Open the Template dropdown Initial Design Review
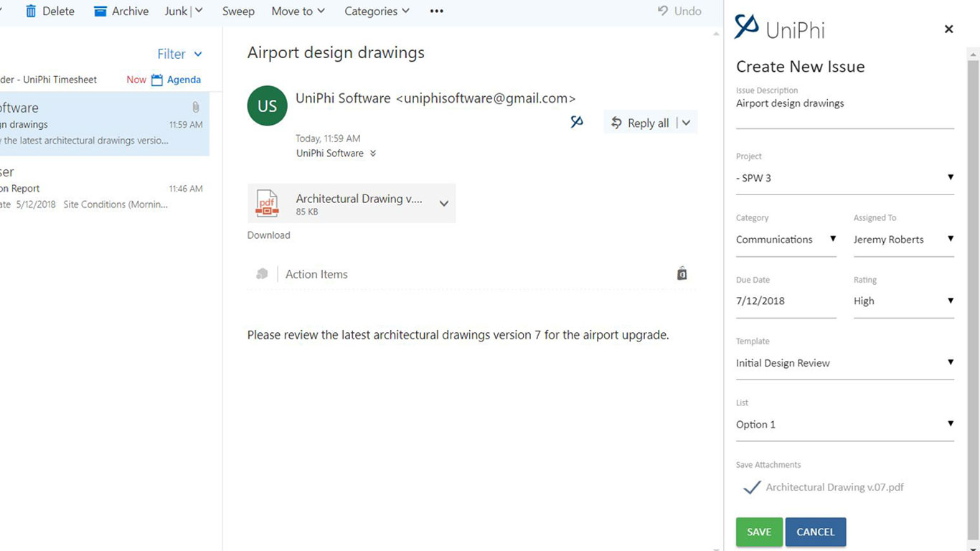This screenshot has width=980, height=551. click(844, 363)
